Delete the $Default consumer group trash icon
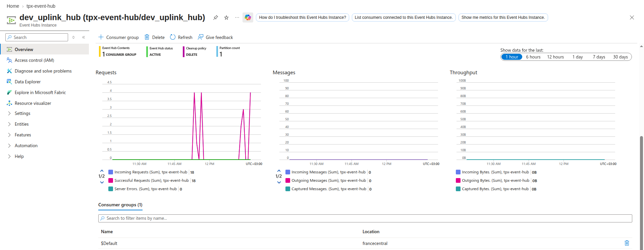The width and height of the screenshot is (644, 250). [627, 243]
